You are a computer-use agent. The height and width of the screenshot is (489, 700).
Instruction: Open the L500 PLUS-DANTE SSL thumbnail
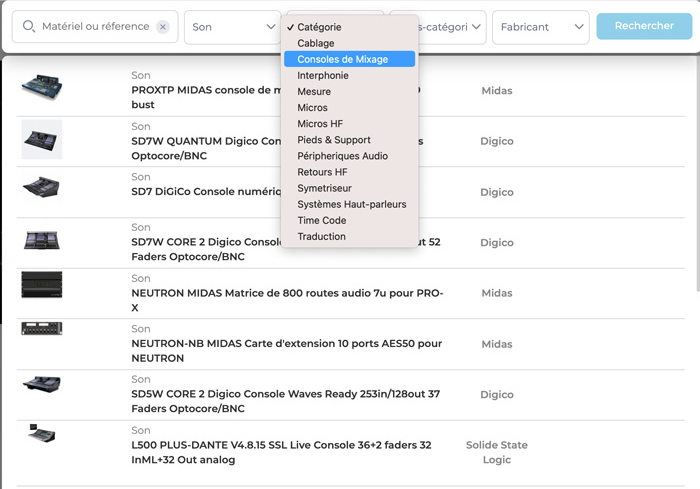pyautogui.click(x=41, y=433)
